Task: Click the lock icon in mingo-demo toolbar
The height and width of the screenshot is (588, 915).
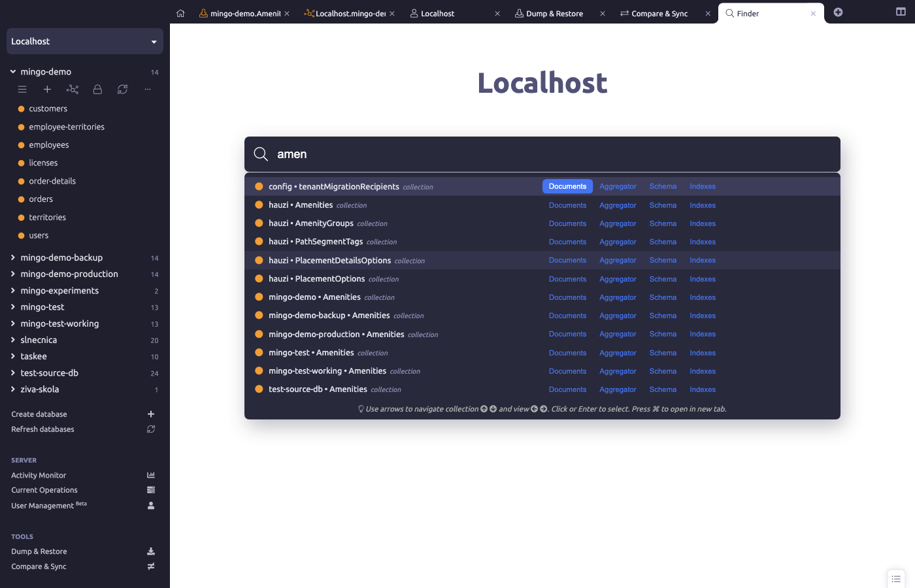Action: click(x=97, y=90)
